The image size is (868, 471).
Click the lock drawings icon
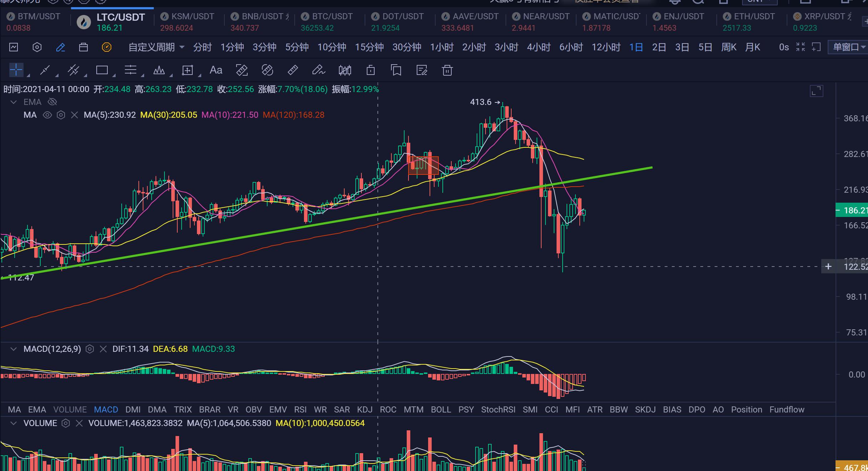click(371, 70)
